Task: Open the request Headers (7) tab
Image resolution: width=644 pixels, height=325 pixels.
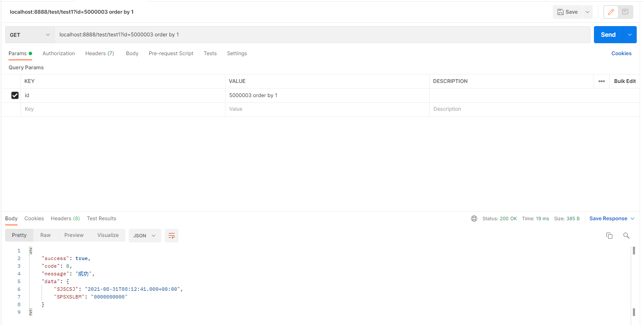Action: coord(100,53)
